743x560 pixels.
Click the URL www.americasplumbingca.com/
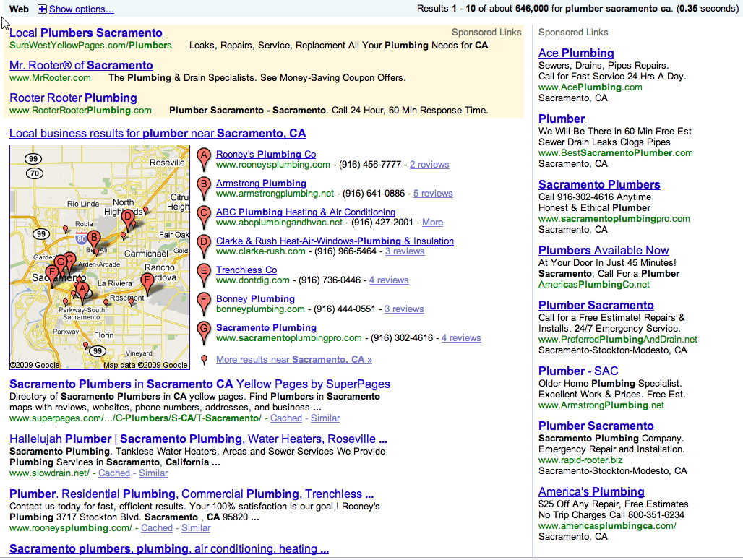(607, 526)
